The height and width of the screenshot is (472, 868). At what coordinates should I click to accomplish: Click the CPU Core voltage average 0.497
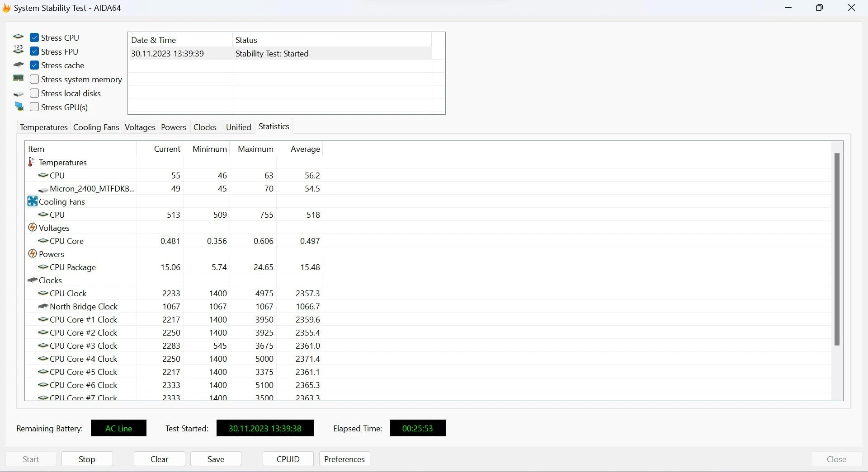click(x=310, y=241)
